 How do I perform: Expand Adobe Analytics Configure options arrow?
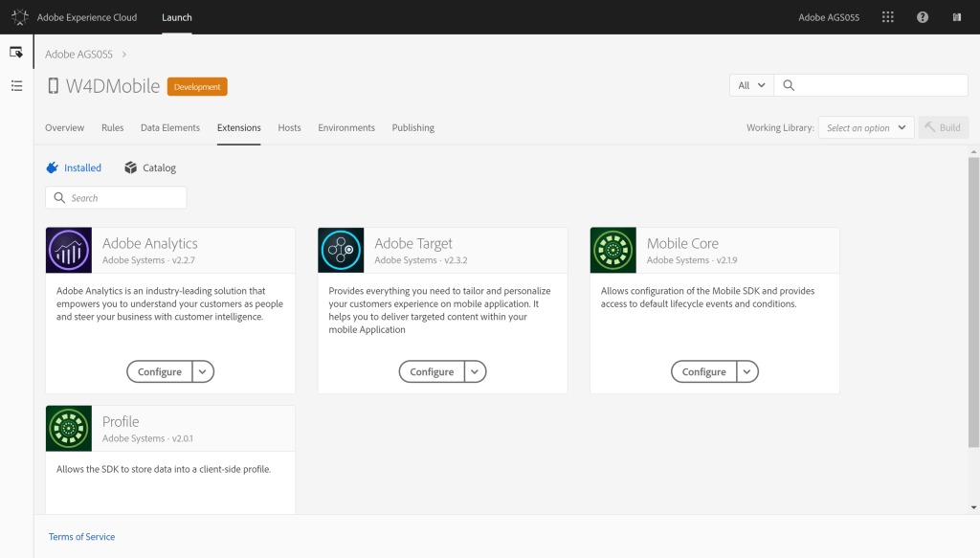[x=203, y=371]
